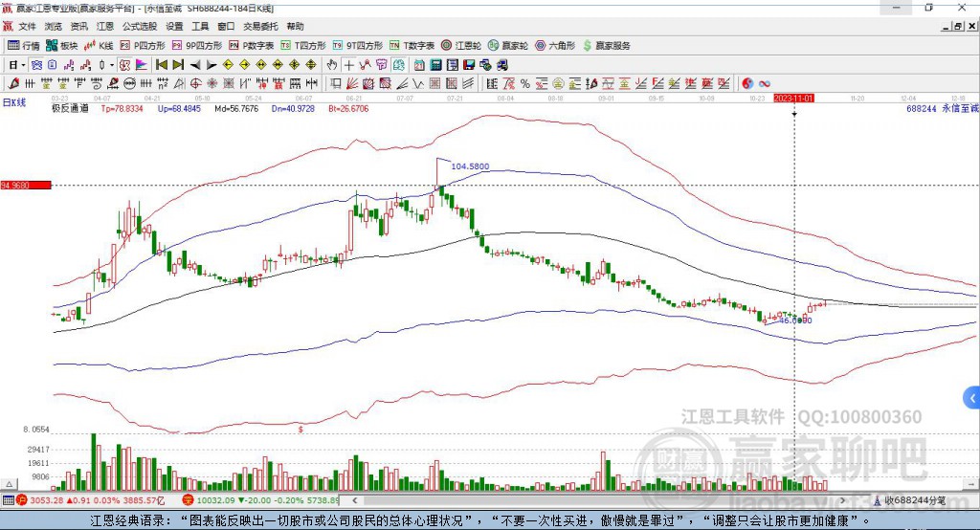Open the 交易委托 menu
The image size is (980, 530).
coord(260,26)
